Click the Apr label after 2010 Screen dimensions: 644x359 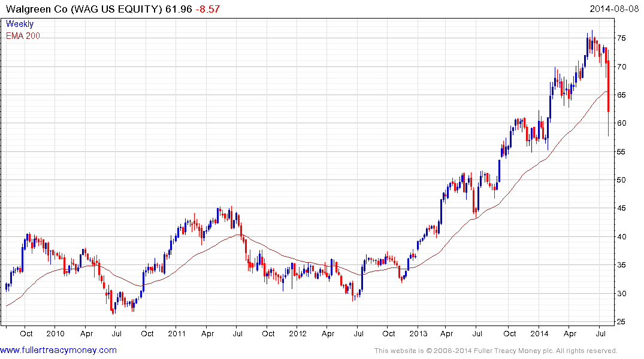point(87,333)
